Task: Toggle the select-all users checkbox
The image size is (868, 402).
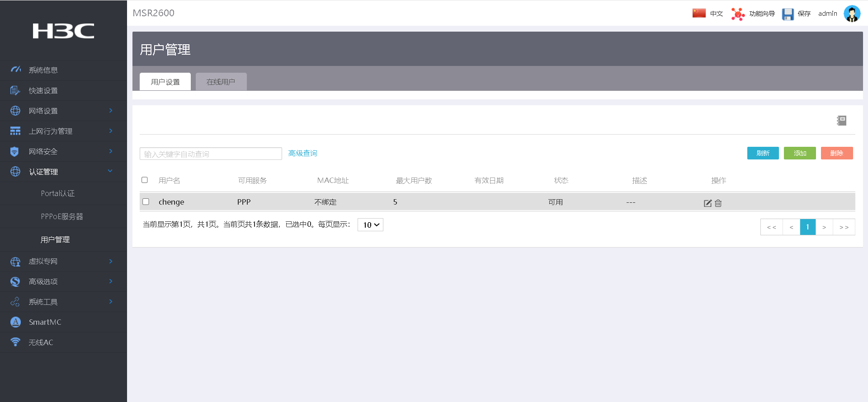Action: pyautogui.click(x=145, y=180)
